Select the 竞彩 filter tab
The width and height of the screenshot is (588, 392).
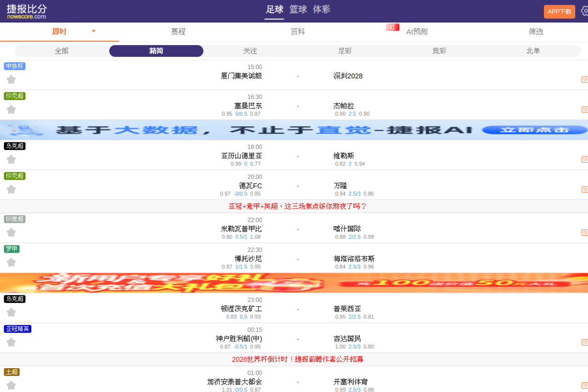point(439,51)
